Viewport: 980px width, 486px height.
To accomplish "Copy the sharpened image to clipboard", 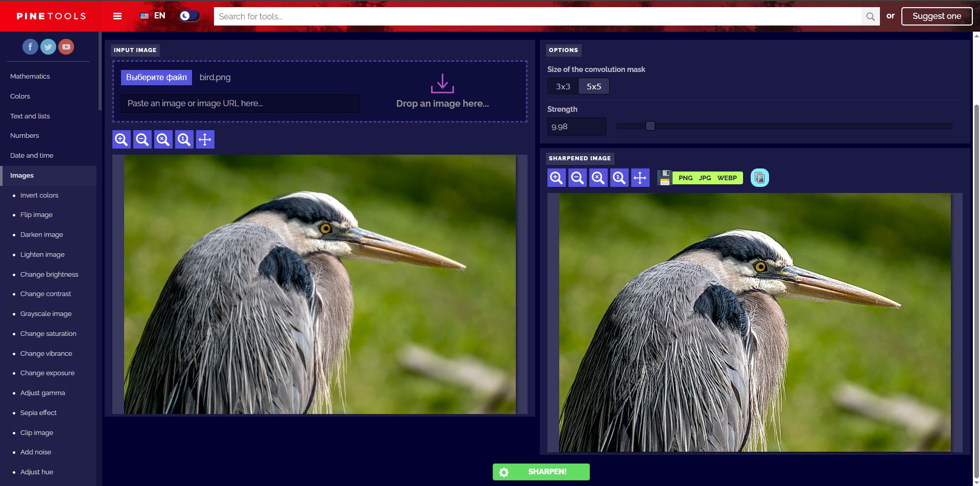I will tap(759, 177).
